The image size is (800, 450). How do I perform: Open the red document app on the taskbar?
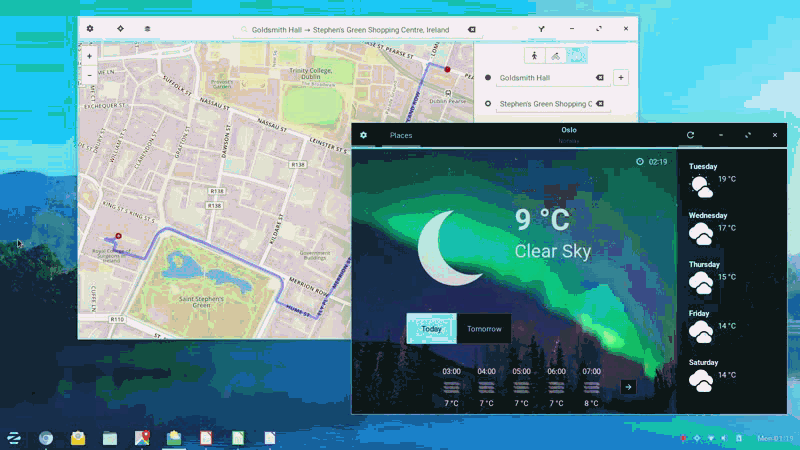[206, 438]
